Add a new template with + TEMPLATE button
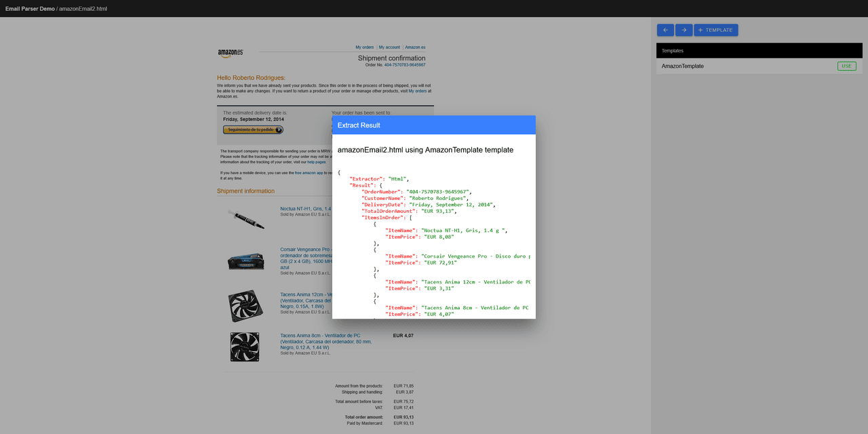 [x=715, y=30]
